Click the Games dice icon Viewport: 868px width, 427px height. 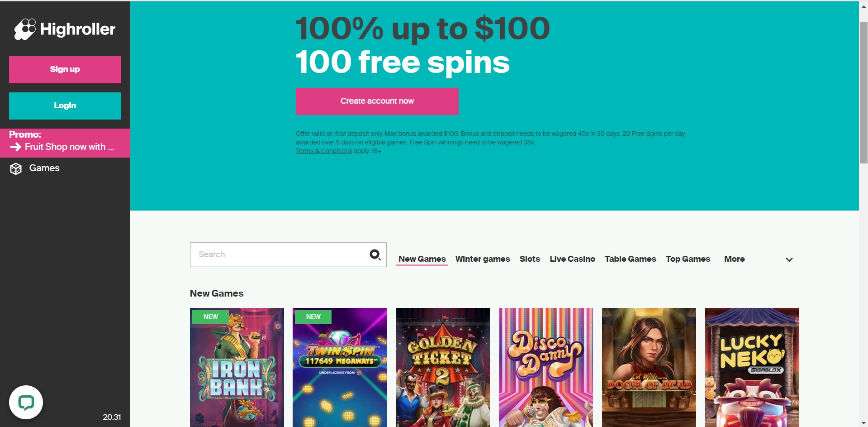click(x=16, y=168)
